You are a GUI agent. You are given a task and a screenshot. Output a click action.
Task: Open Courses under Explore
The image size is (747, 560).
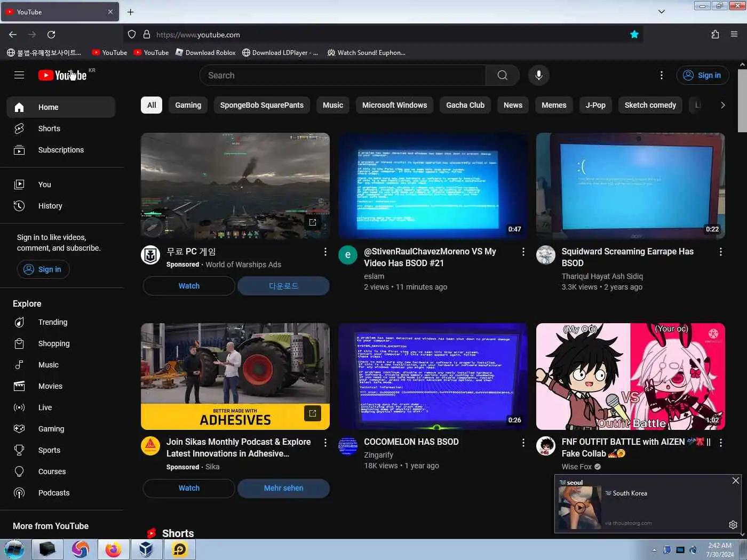[61, 471]
